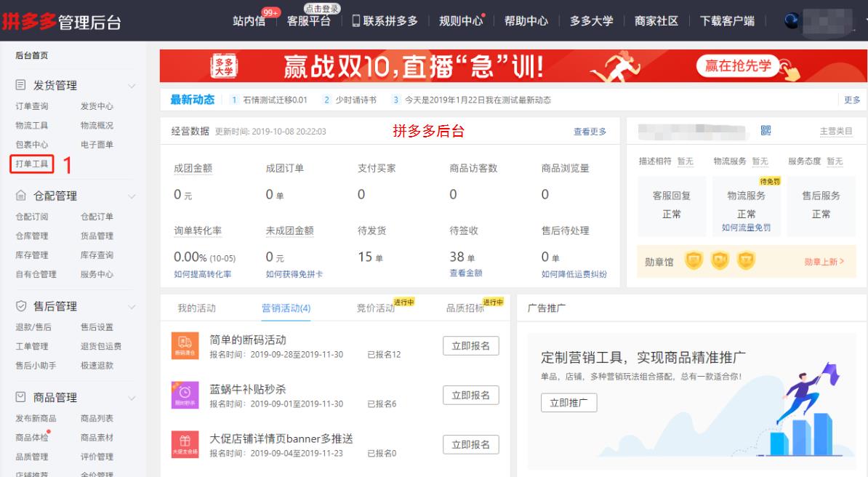This screenshot has height=477, width=868.
Task: Click the 仓配管理 warehouse icon
Action: coord(20,196)
